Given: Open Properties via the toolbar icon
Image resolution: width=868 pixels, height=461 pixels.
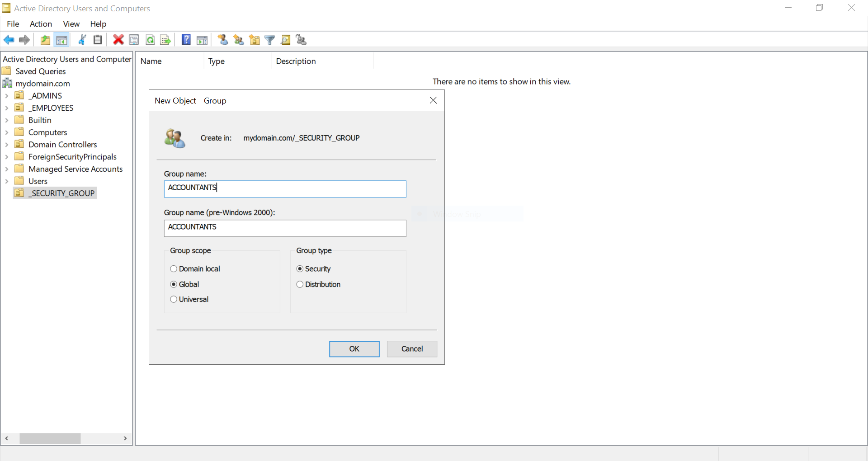Looking at the screenshot, I should click(134, 40).
